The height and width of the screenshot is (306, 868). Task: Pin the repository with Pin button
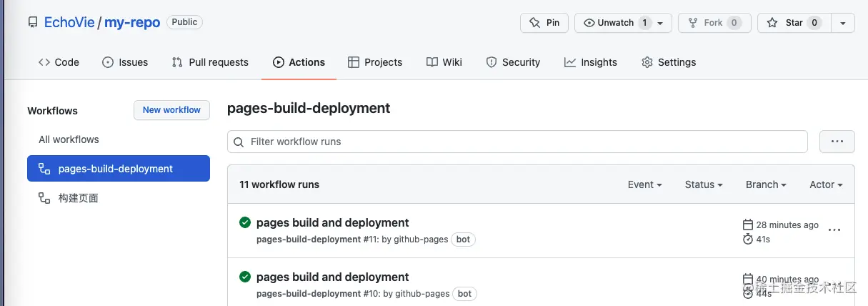click(x=544, y=23)
